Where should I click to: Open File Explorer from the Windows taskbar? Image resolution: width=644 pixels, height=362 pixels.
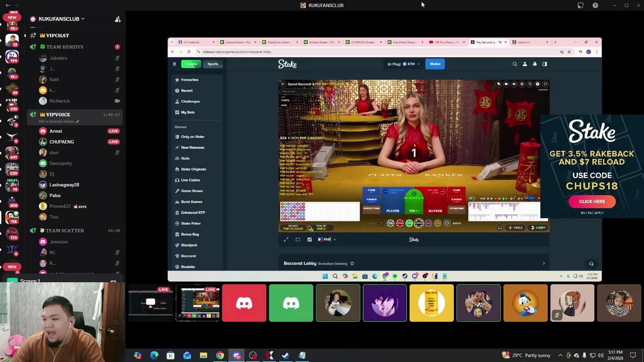pos(203,355)
